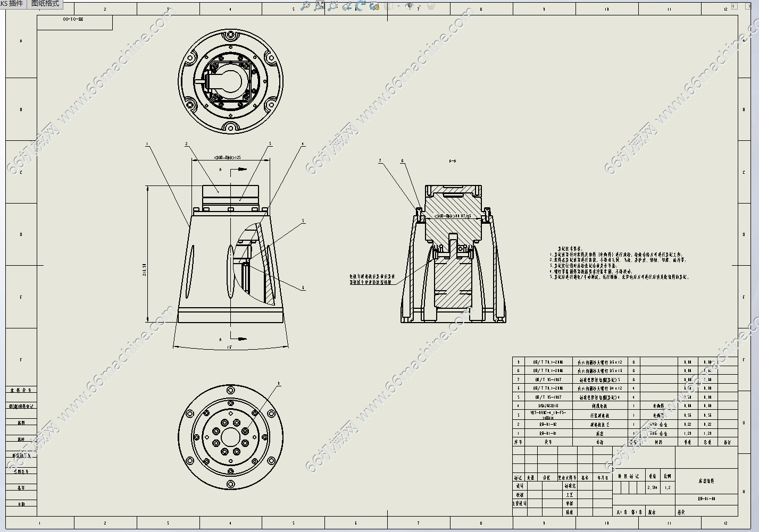Select the section view A-A drawing
Viewport: 759px width, 532px height.
point(453,255)
